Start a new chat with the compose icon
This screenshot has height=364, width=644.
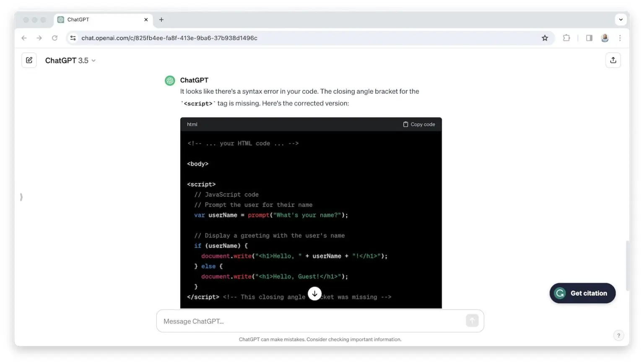click(x=29, y=60)
